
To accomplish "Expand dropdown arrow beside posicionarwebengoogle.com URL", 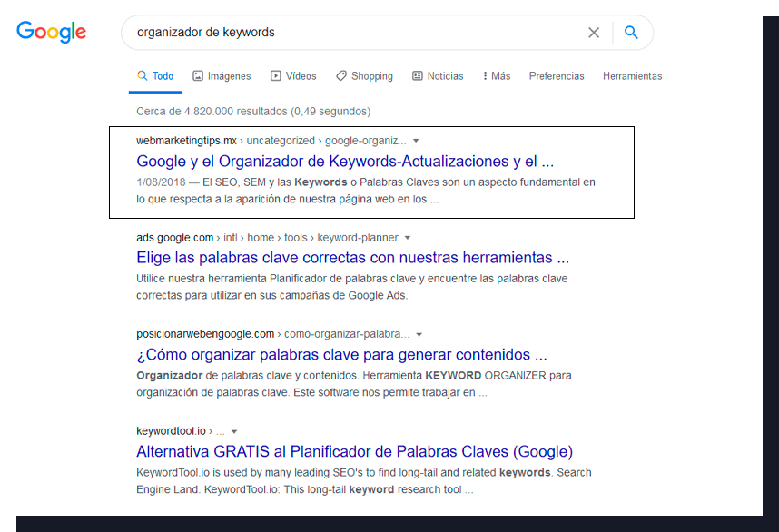I will [x=419, y=334].
